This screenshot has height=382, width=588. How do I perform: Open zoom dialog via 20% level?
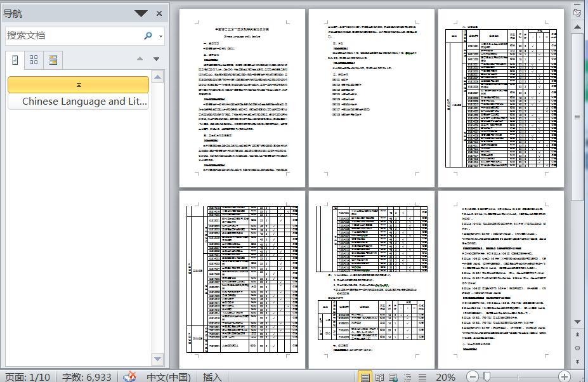tap(445, 377)
